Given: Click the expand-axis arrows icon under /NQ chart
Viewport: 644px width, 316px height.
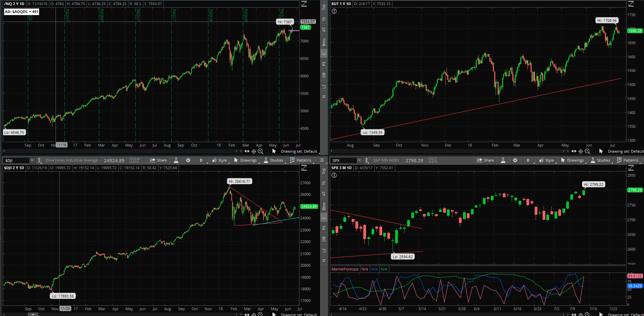Looking at the screenshot, I should [247, 151].
